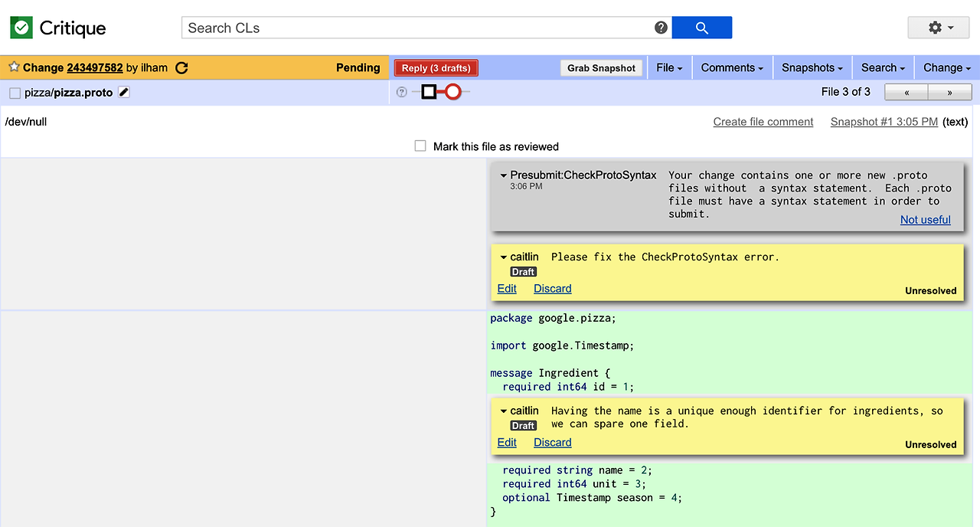Click the magnifying glass to search CLs
Screen dimensions: 980x527
701,27
